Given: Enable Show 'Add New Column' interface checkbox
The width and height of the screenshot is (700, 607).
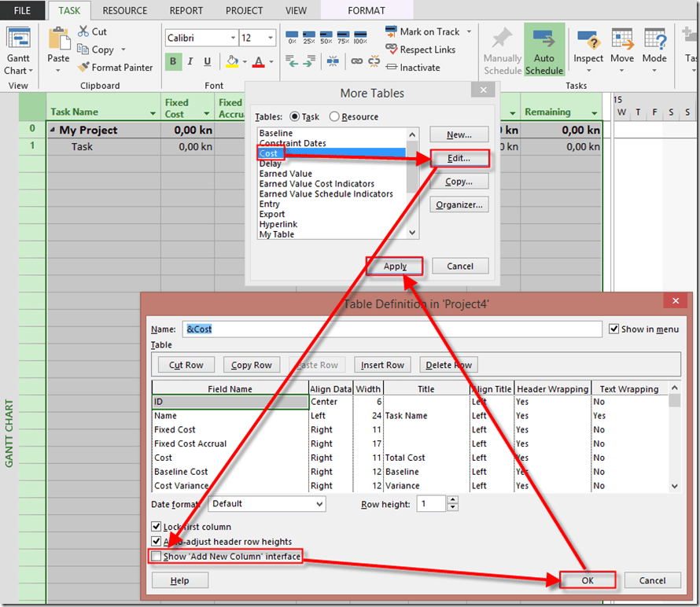Looking at the screenshot, I should (157, 557).
